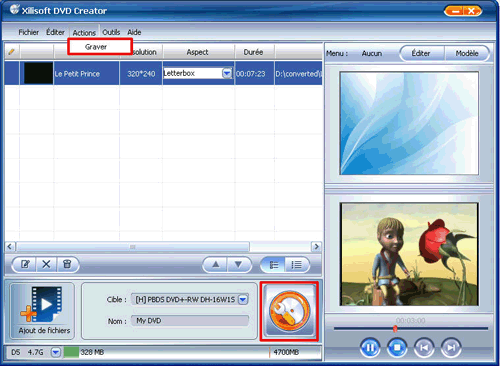Open the Éditer menu
Viewport: 500px width, 366px height.
click(55, 32)
